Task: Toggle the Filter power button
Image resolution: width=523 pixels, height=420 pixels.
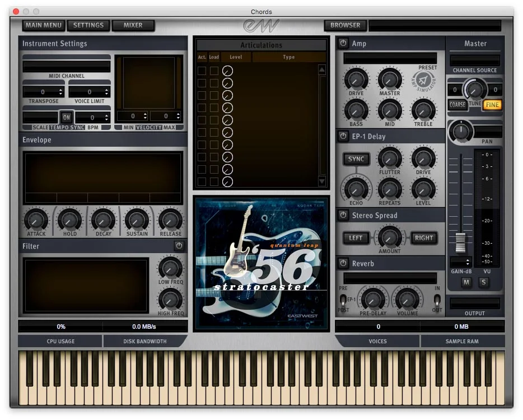Action: tap(179, 246)
